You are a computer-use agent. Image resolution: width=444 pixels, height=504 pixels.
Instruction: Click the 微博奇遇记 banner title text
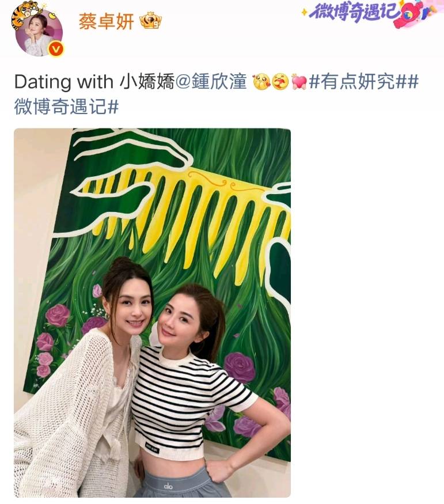354,13
